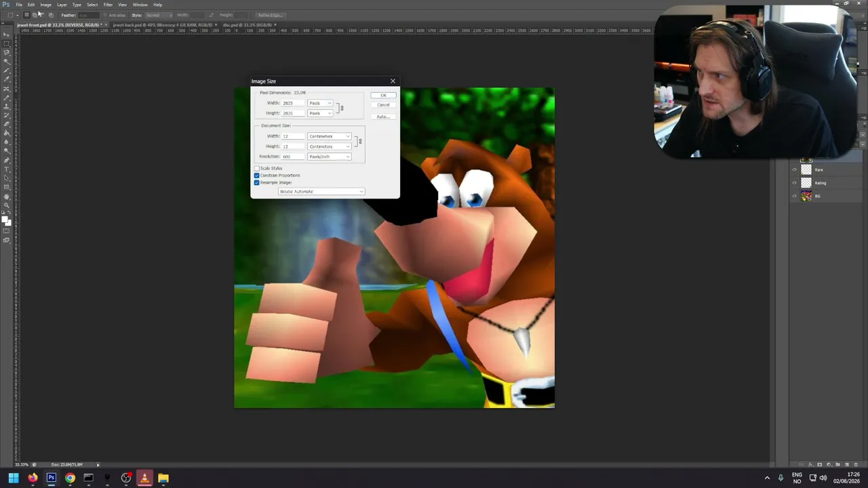Screen dimensions: 868x488
Task: Select the BG layer thumbnail
Action: coord(806,197)
